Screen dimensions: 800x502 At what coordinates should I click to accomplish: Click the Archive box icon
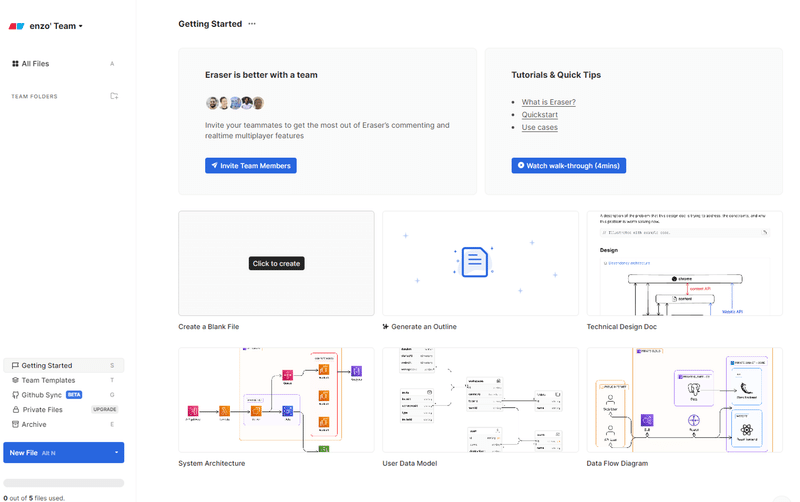point(15,424)
